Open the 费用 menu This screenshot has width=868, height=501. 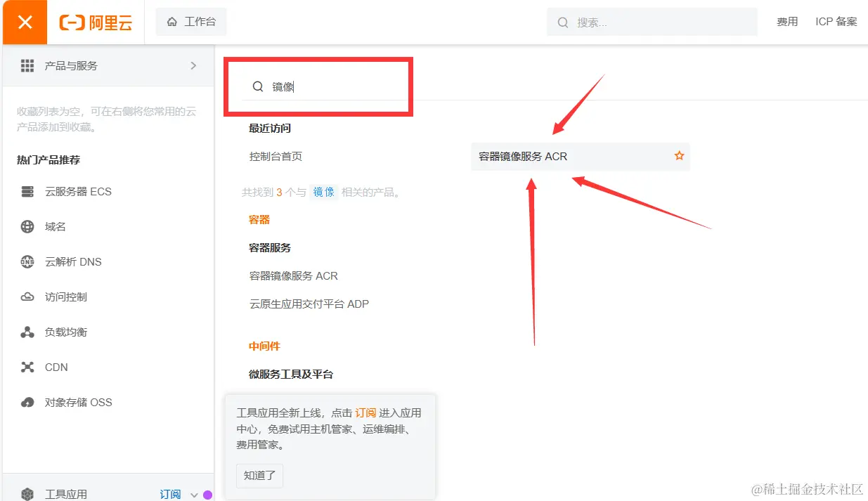787,22
